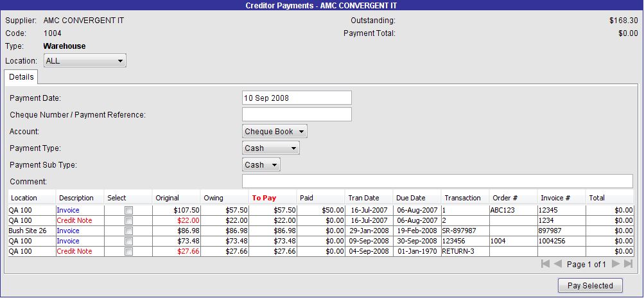Open the Bush Site 26 Invoice link

(68, 231)
